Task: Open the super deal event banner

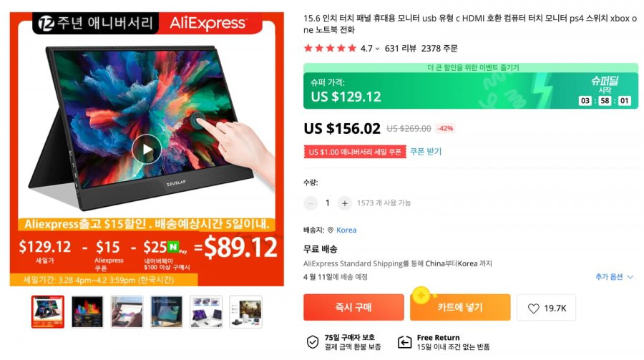Action: click(x=471, y=87)
